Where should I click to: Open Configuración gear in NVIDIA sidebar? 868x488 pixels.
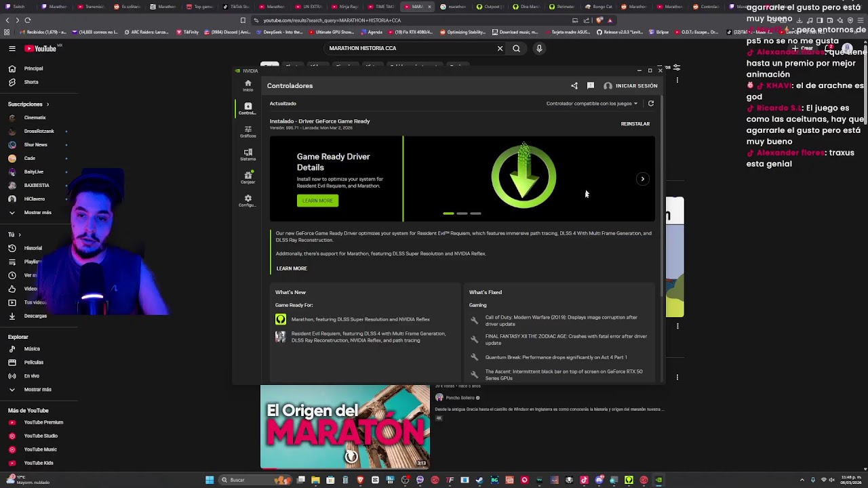248,201
